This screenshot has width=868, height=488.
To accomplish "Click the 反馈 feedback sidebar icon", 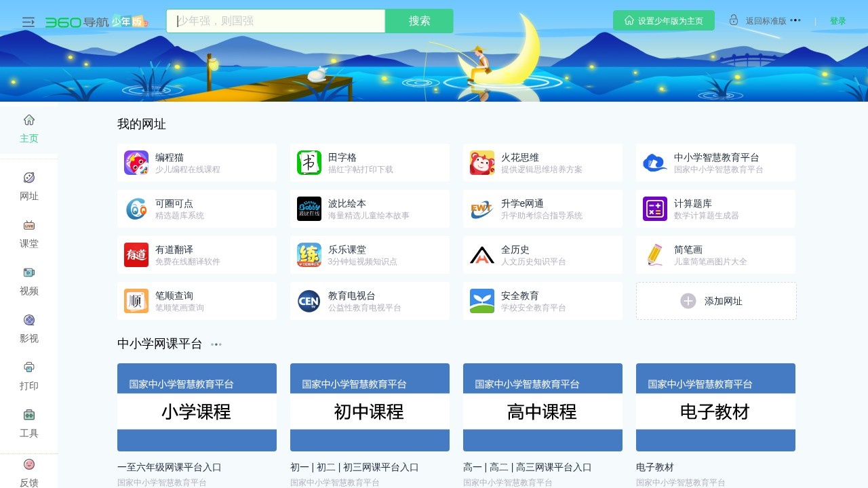I will (x=29, y=464).
